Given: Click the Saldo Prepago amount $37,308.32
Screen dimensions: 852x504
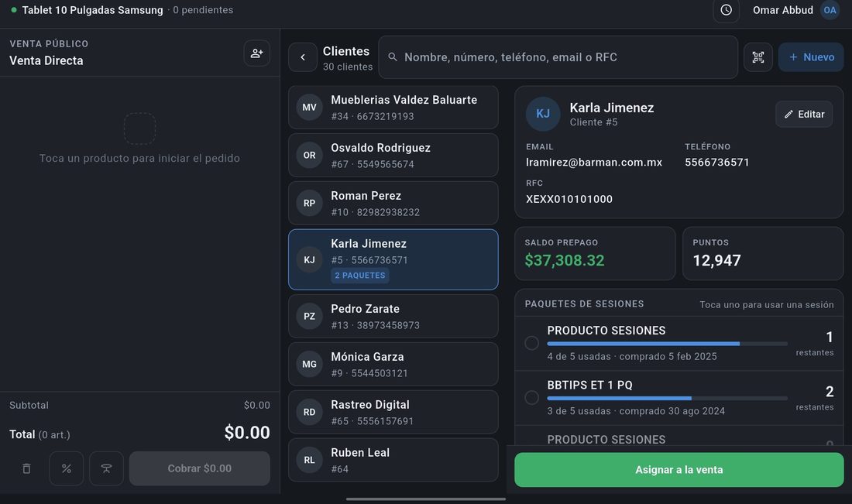Looking at the screenshot, I should (x=564, y=260).
